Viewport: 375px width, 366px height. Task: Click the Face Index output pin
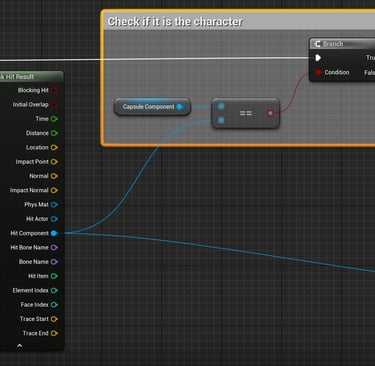click(x=54, y=305)
